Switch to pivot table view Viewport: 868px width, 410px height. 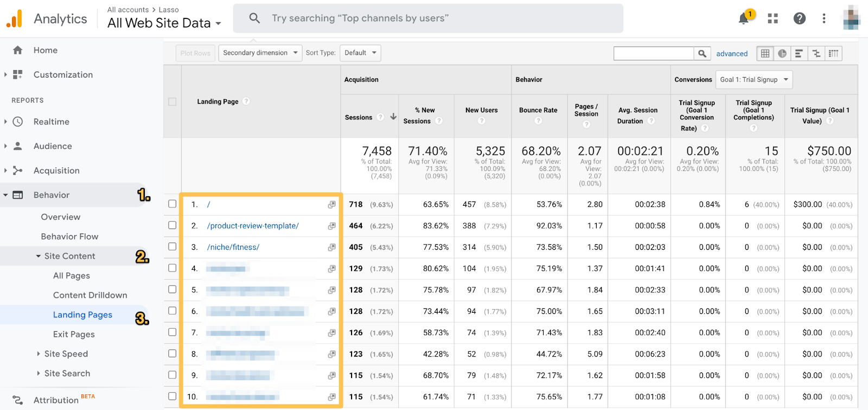coord(833,53)
